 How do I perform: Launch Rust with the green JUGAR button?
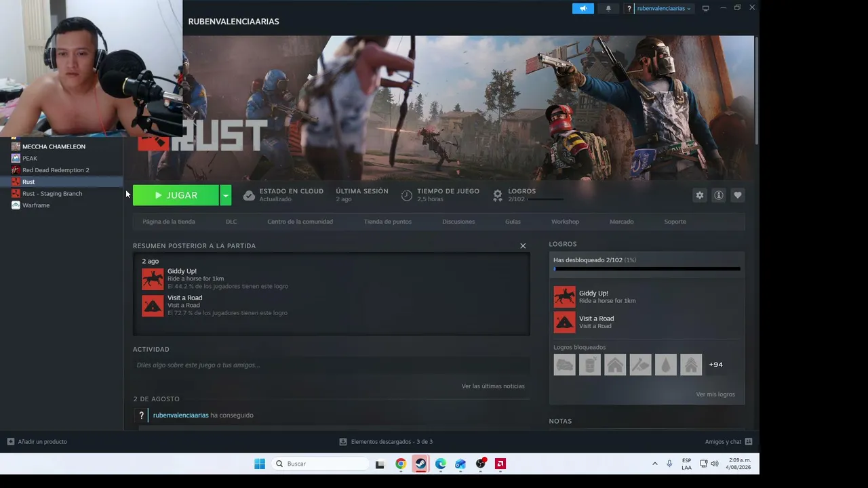176,195
